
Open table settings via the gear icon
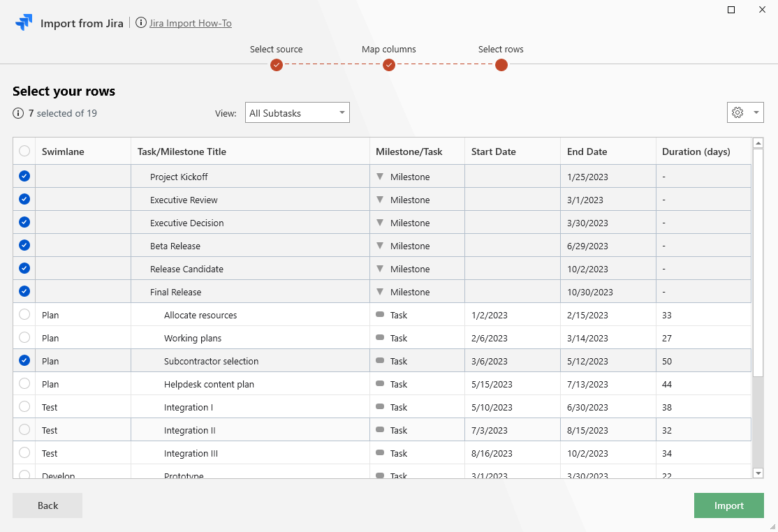738,112
